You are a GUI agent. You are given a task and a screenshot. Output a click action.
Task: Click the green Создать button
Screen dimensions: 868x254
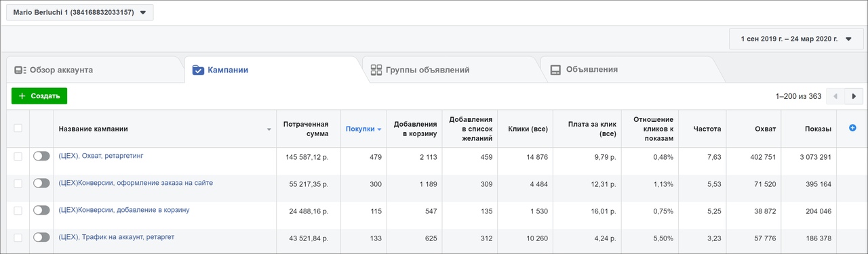pos(39,96)
